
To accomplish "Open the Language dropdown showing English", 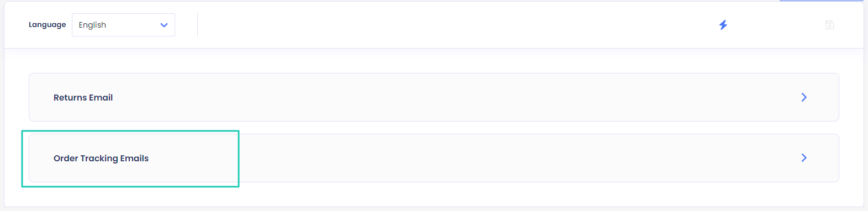I will click(123, 25).
